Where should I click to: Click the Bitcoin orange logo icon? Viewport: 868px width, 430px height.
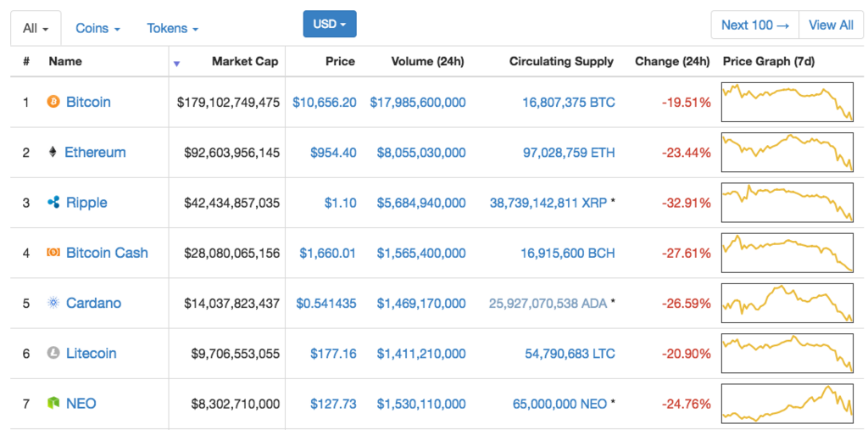pyautogui.click(x=53, y=102)
